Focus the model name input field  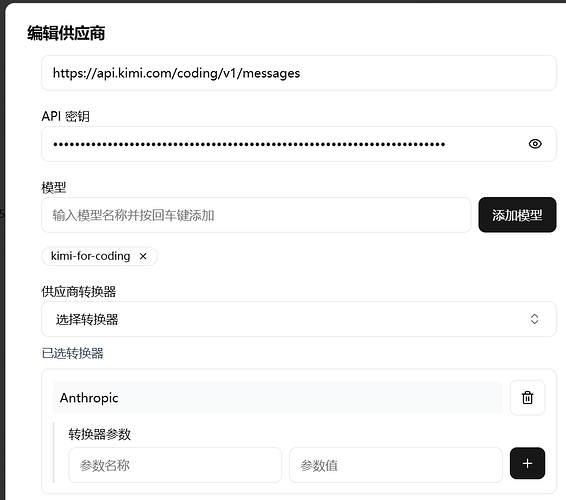coord(256,215)
